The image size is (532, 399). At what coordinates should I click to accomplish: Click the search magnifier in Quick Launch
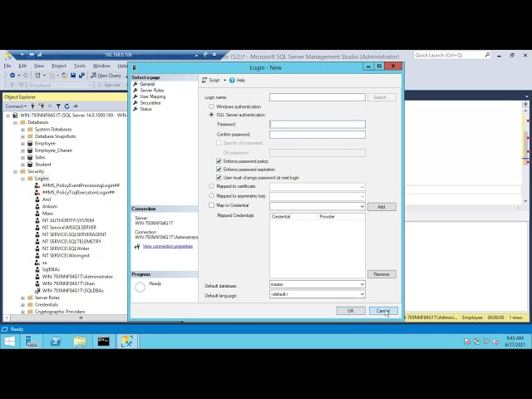click(487, 55)
